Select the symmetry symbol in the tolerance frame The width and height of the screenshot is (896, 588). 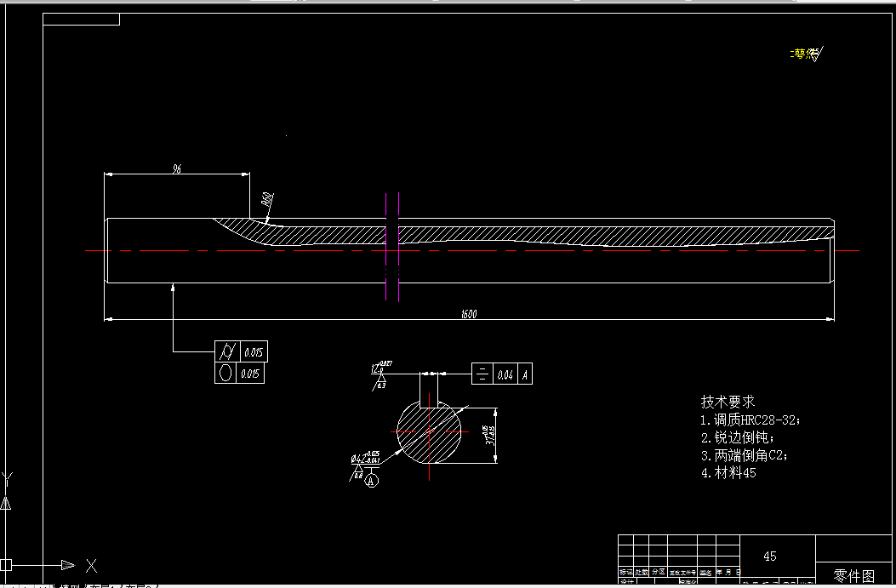point(482,374)
